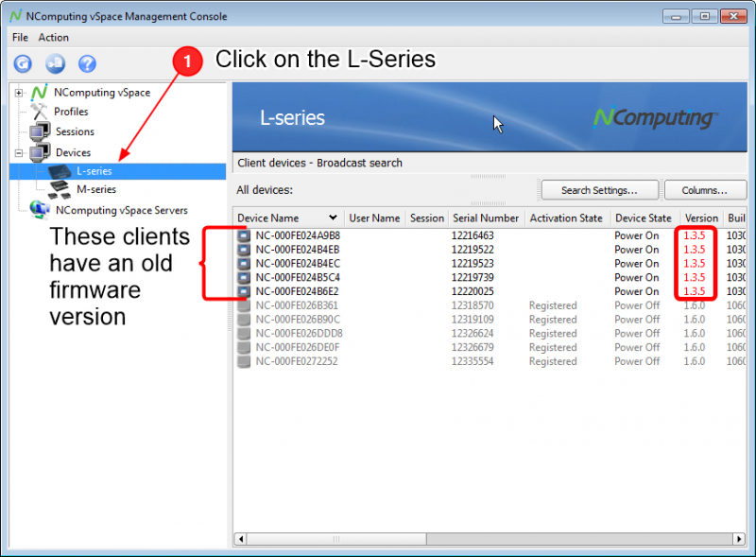Click the Profiles tools icon
The height and width of the screenshot is (557, 756).
39,112
